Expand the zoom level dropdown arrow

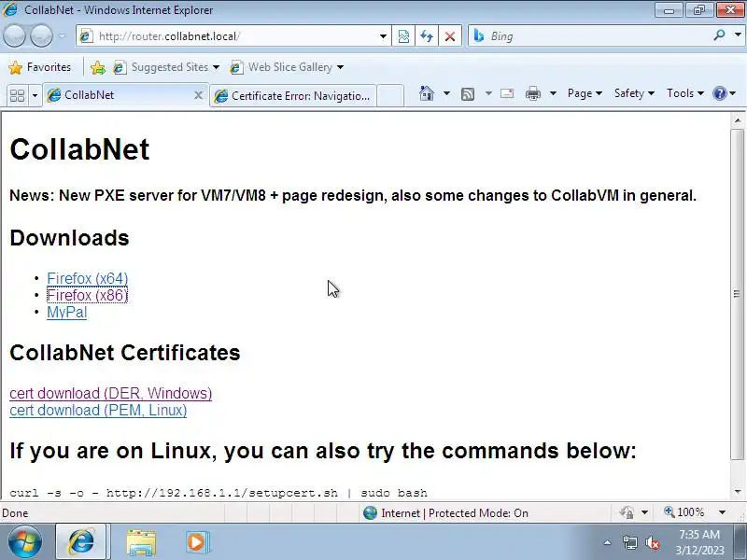tap(722, 512)
